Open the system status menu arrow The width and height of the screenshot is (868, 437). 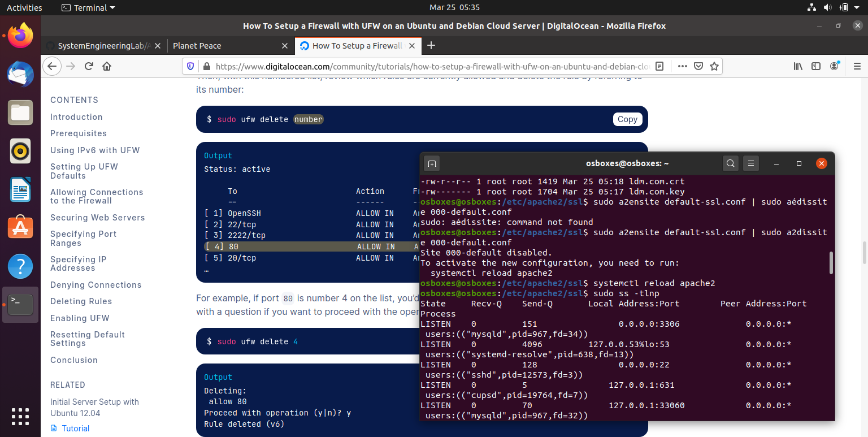click(856, 8)
